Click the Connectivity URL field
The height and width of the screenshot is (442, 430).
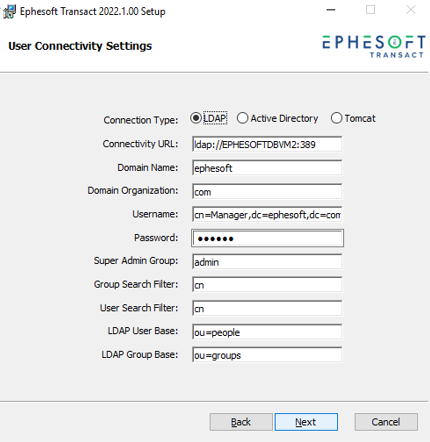pos(267,144)
